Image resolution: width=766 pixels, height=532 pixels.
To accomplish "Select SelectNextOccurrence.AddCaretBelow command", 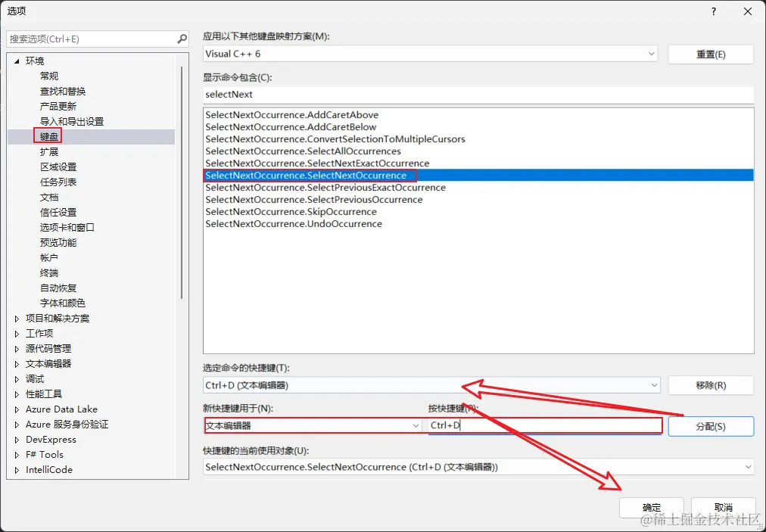I will pos(478,127).
